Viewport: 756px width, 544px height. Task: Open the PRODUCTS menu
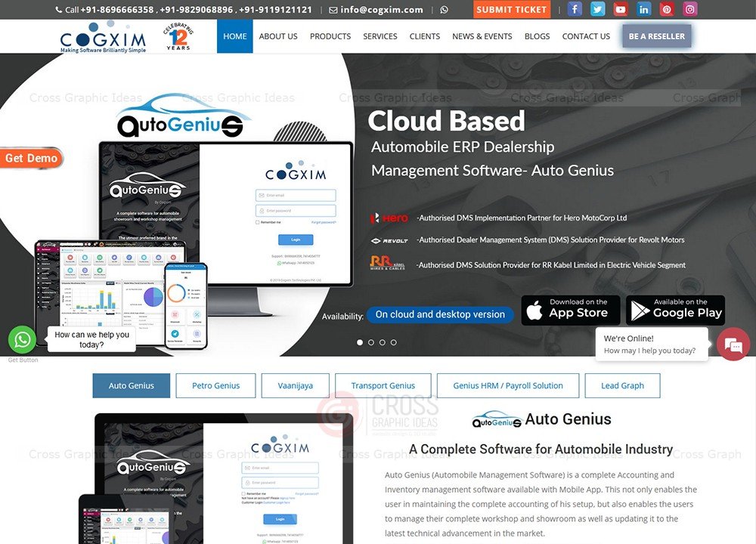pos(330,36)
